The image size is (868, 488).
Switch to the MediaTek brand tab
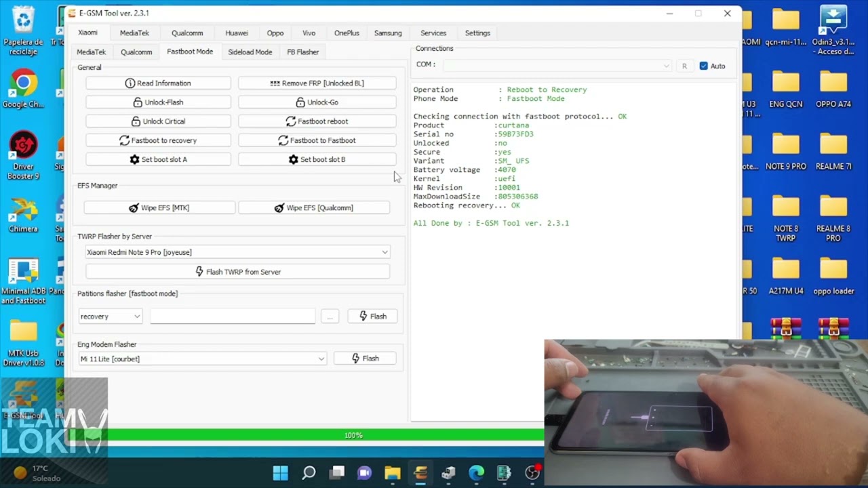[x=134, y=33]
